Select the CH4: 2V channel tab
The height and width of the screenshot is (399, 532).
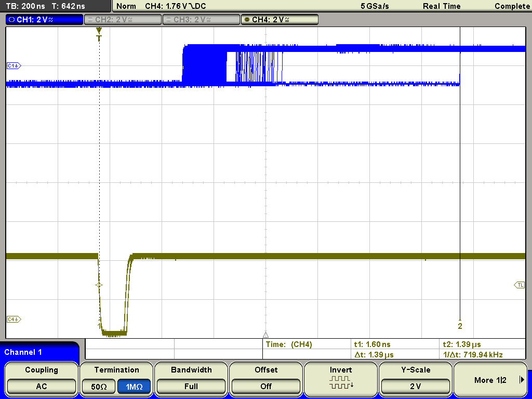pyautogui.click(x=280, y=20)
